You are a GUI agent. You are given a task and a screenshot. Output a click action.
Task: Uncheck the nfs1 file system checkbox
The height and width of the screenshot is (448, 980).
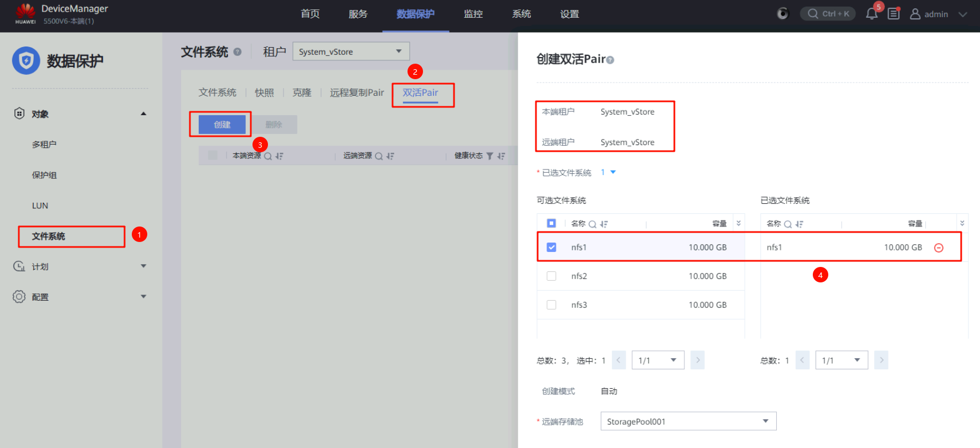click(x=551, y=248)
